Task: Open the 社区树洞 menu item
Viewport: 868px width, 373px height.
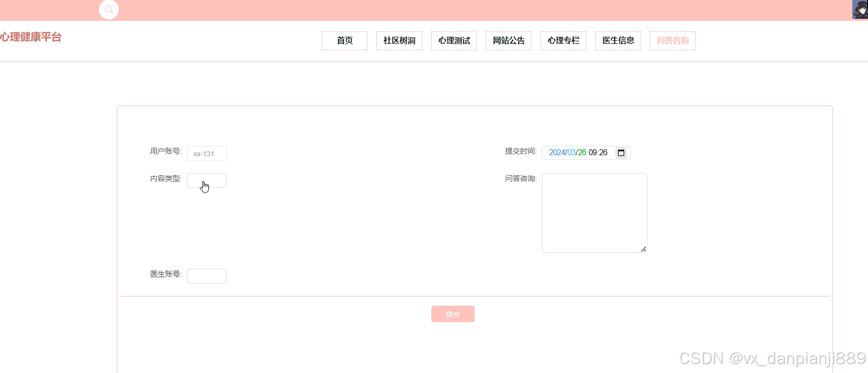Action: (399, 41)
